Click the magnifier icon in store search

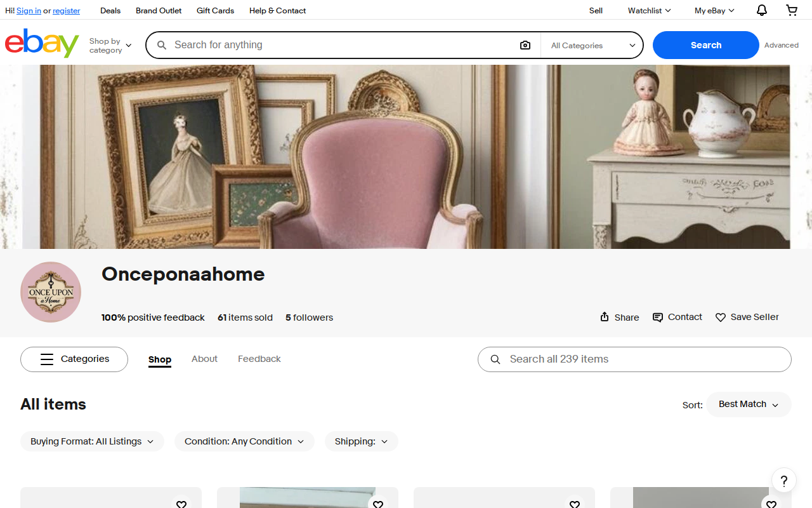coord(495,359)
